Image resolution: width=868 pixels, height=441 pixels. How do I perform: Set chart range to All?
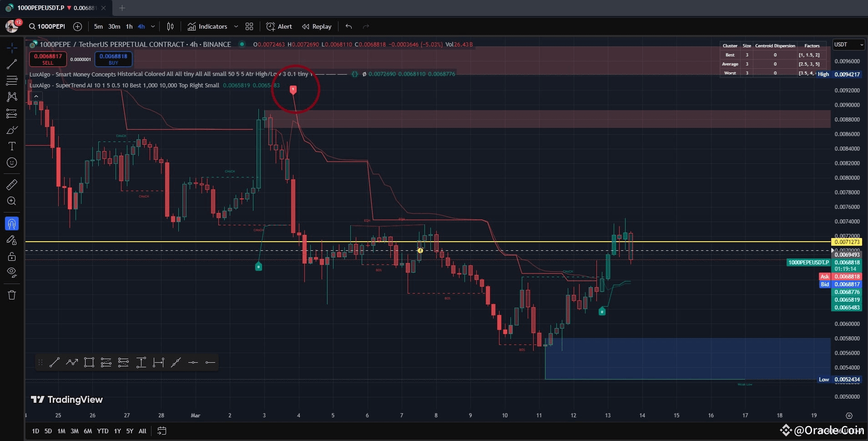tap(142, 431)
